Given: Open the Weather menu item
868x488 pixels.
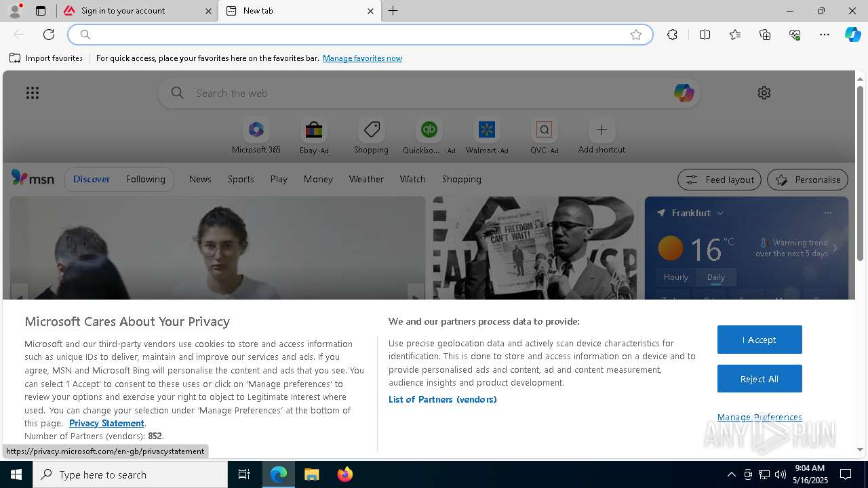Looking at the screenshot, I should 366,179.
